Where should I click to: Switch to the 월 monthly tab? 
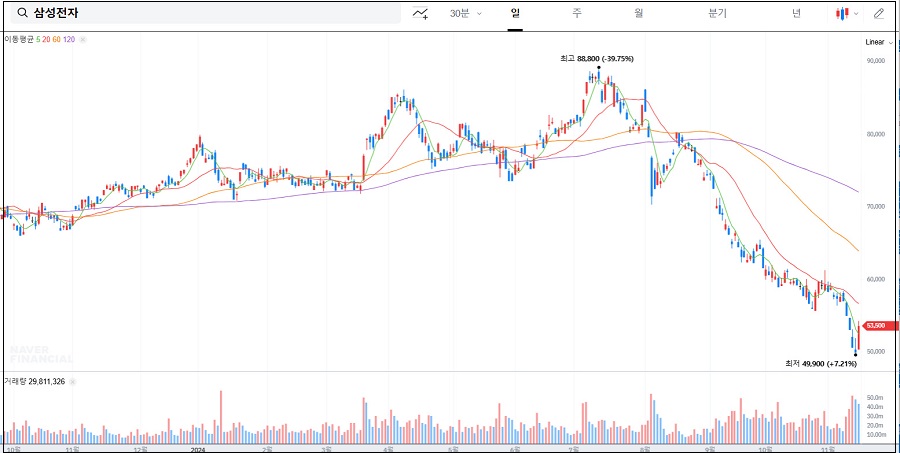(x=638, y=13)
